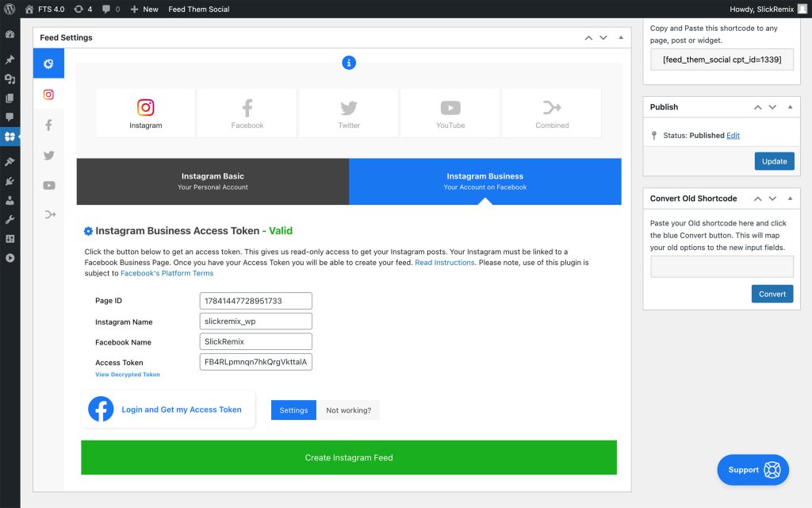The image size is (812, 508).
Task: Click the user avatar in admin bar
Action: (802, 9)
